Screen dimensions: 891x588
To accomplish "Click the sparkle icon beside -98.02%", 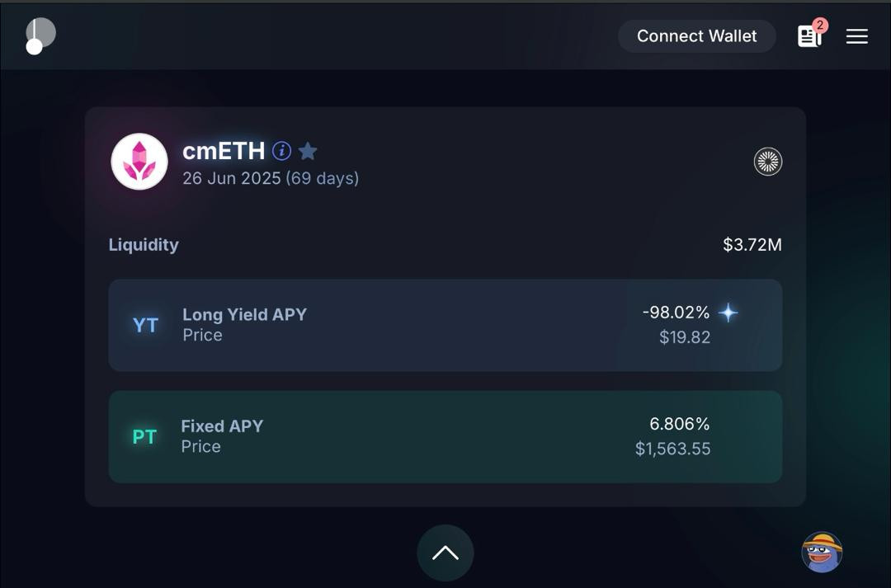I will point(728,313).
